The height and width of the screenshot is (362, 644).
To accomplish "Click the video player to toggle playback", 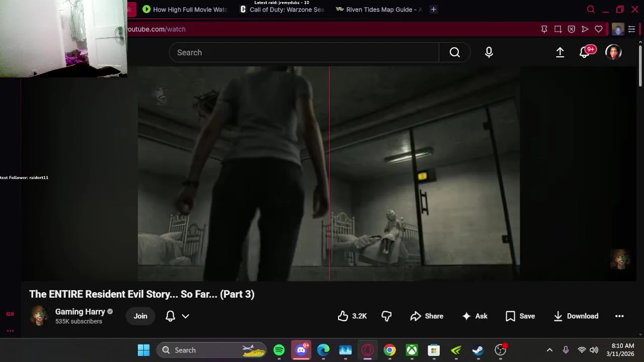I will (x=329, y=173).
